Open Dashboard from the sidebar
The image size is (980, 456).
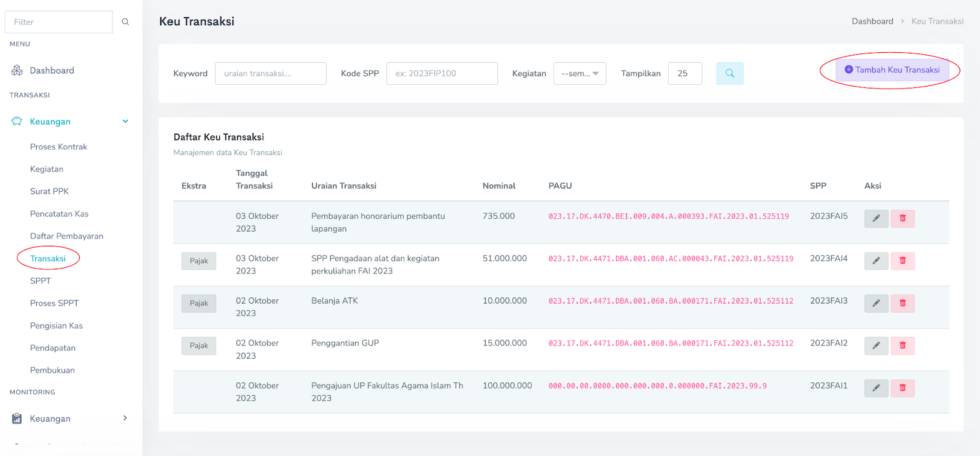tap(52, 71)
